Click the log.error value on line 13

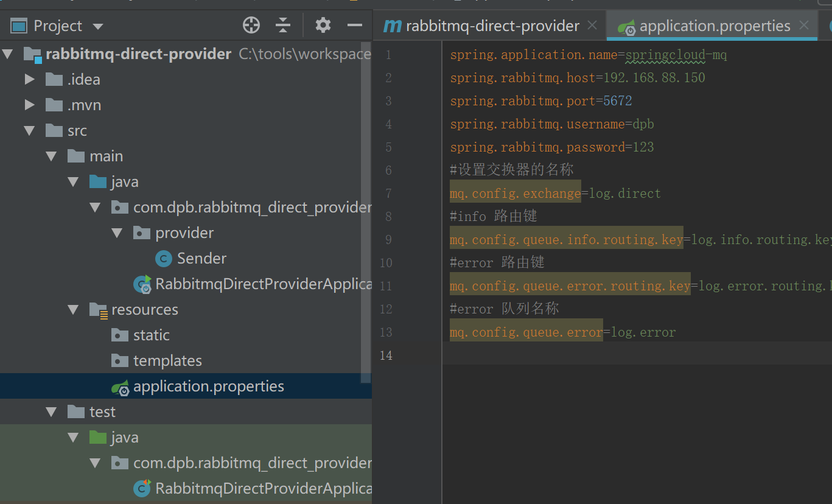pos(643,332)
